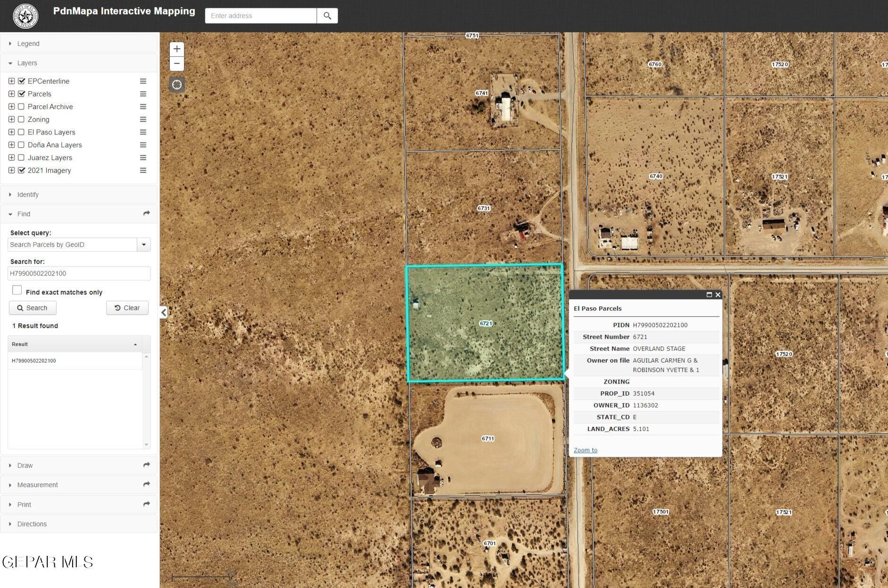Click the Search for GeoID text field

[x=79, y=273]
